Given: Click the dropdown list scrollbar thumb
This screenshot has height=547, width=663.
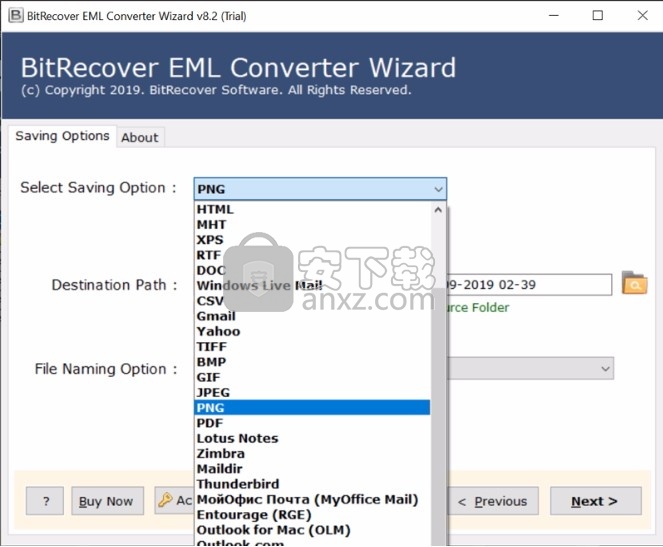Looking at the screenshot, I should click(x=438, y=416).
